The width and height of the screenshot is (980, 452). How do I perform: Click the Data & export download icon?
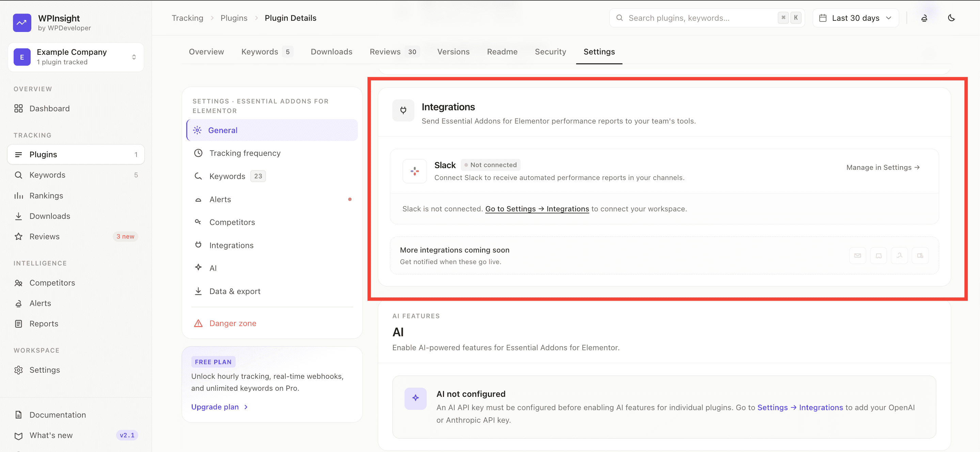click(x=198, y=291)
